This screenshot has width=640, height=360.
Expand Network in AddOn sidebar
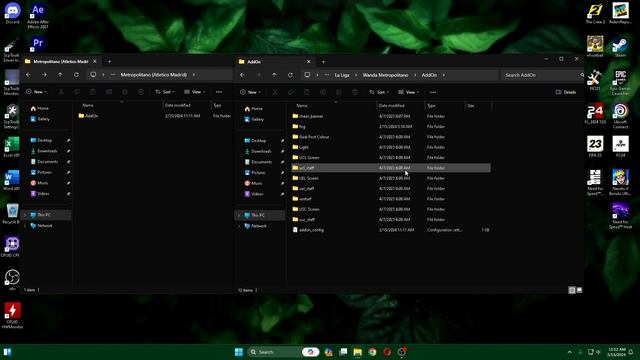(x=239, y=226)
